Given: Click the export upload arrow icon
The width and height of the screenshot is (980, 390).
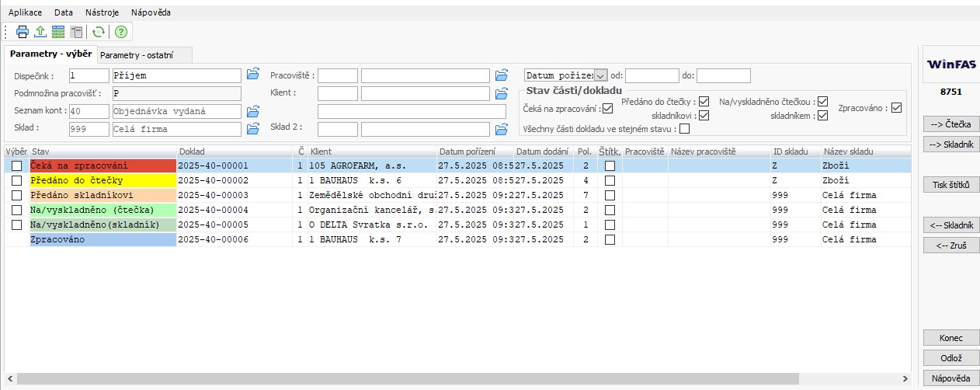Looking at the screenshot, I should click(x=40, y=32).
